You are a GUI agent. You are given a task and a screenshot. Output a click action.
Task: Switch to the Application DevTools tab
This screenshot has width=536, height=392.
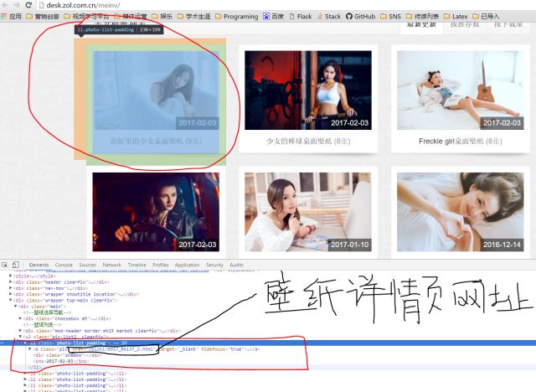tap(187, 265)
